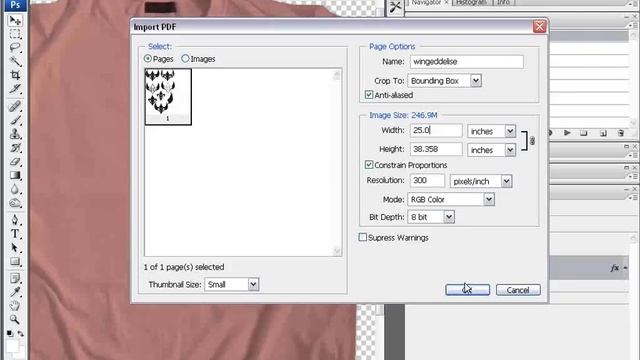Click the Cancel button
Screen dimensions: 640x360
tap(518, 290)
